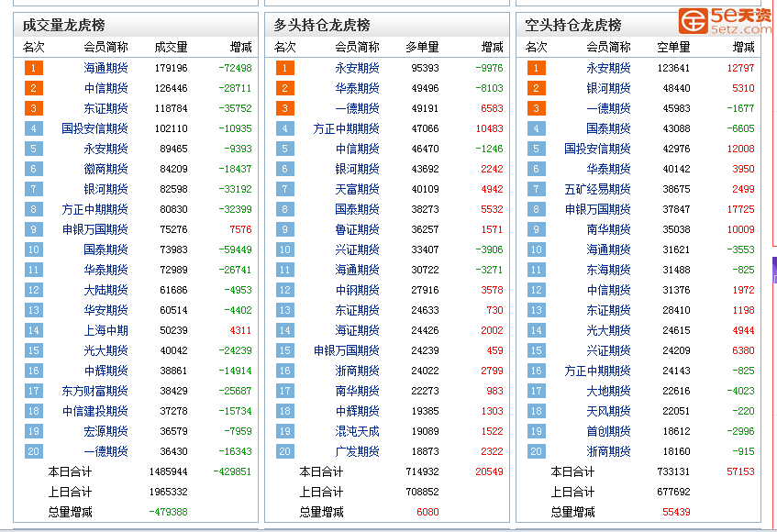777x532 pixels.
Task: Open 大陆期货 in the 成交量 ranking
Action: [105, 290]
